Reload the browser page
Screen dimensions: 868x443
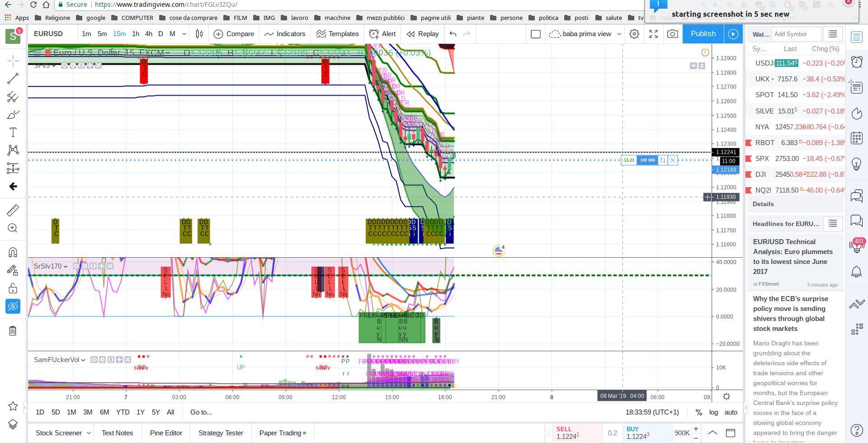click(x=33, y=5)
